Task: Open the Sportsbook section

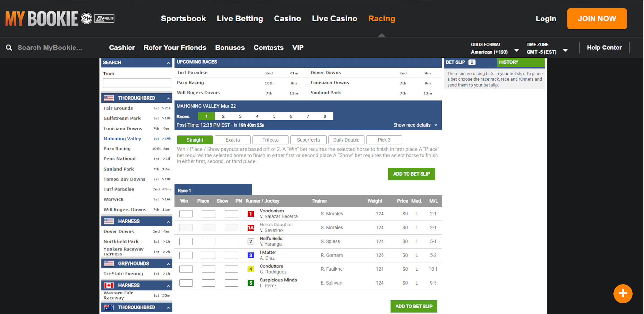Action: (x=183, y=19)
